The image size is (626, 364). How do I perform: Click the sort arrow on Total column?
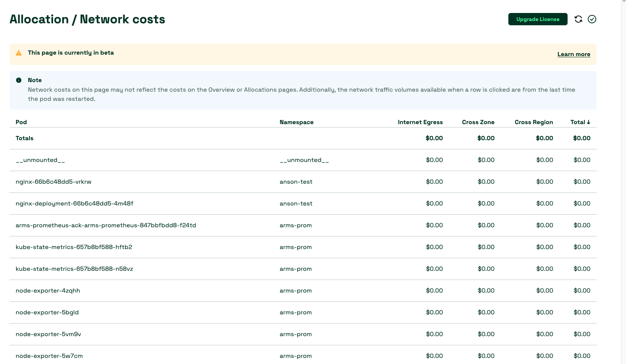(589, 122)
